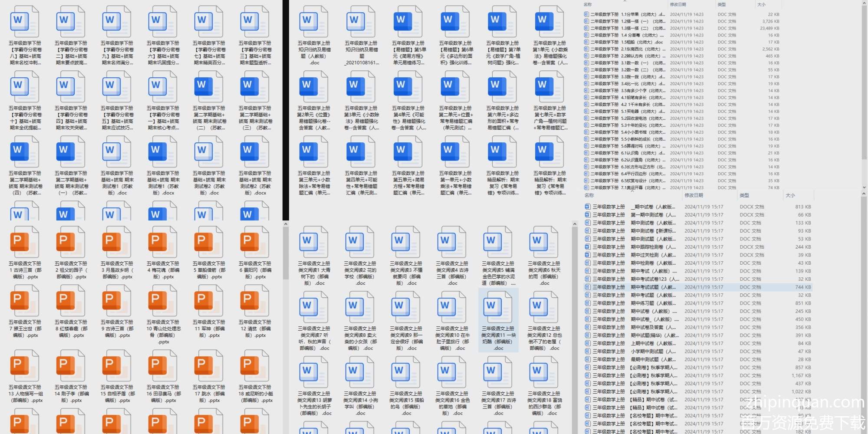Click scrollbar thumb of 二年级数学下册 list
The image size is (868, 434).
864,82
